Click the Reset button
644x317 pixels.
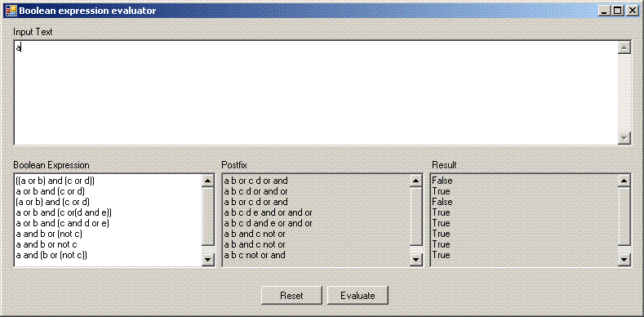click(x=291, y=296)
